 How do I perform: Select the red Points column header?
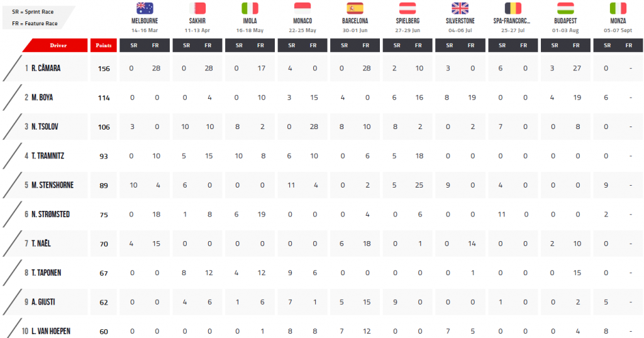(104, 45)
